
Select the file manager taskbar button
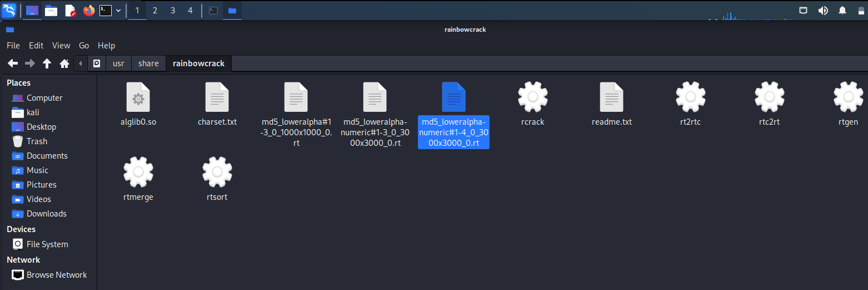pos(232,11)
